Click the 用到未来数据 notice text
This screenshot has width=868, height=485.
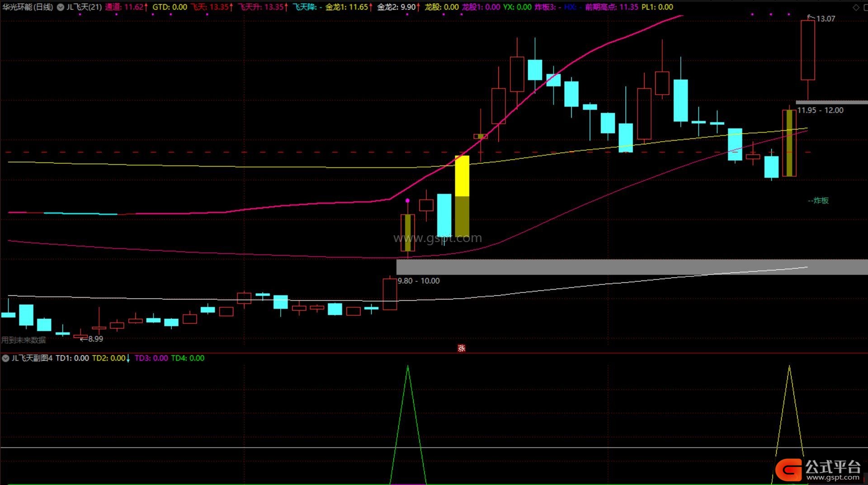click(x=24, y=340)
